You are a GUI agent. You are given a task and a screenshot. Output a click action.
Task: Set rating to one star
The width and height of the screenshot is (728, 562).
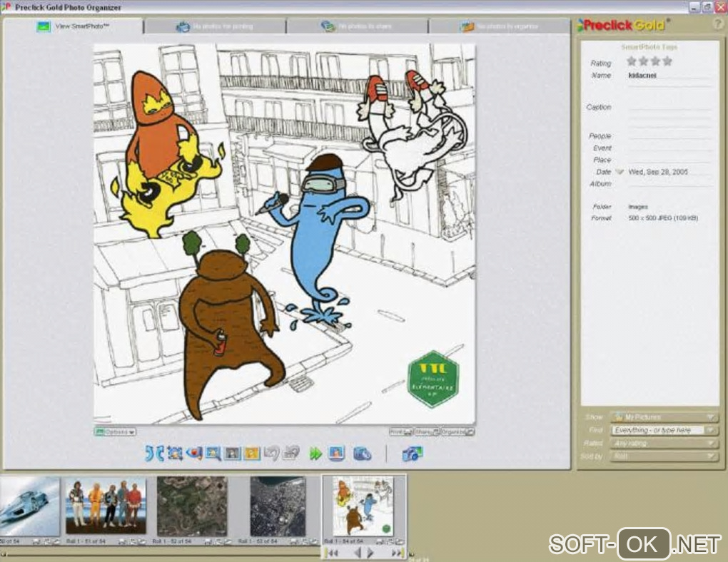(x=632, y=61)
